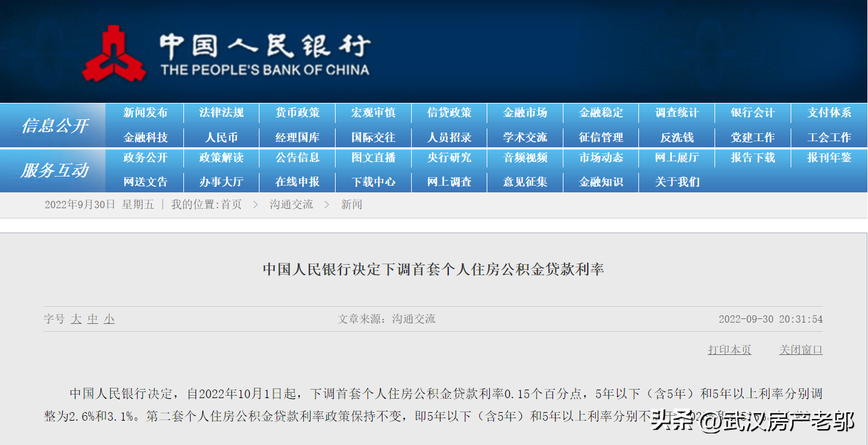Go to 办事大厅 page

click(x=221, y=182)
